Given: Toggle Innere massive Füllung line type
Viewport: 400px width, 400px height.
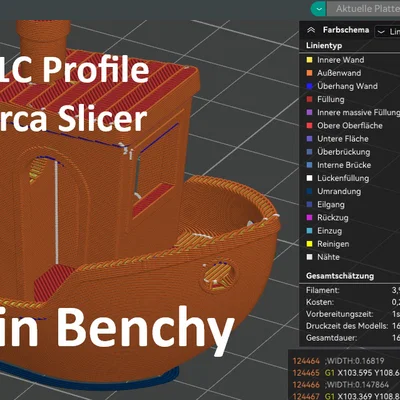Looking at the screenshot, I should click(x=358, y=113).
